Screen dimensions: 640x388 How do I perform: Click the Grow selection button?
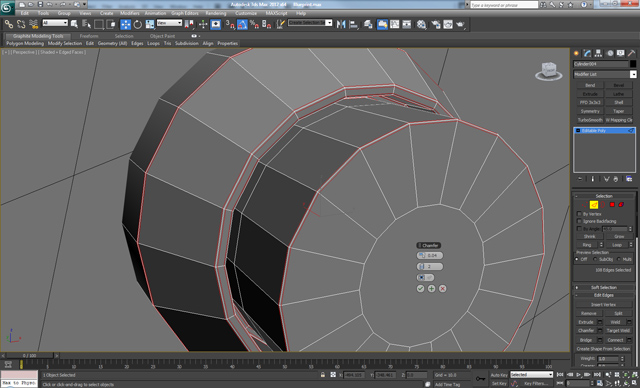(619, 236)
